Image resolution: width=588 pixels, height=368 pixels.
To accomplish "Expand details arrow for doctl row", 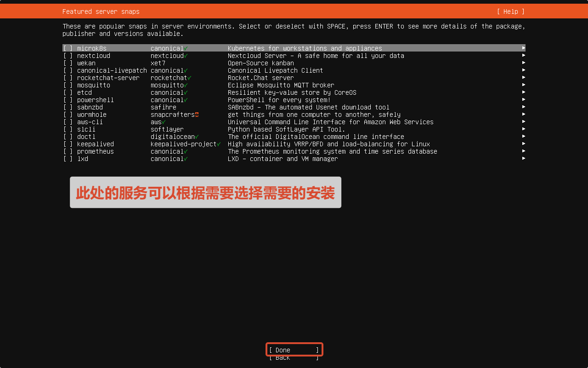I will pyautogui.click(x=524, y=136).
